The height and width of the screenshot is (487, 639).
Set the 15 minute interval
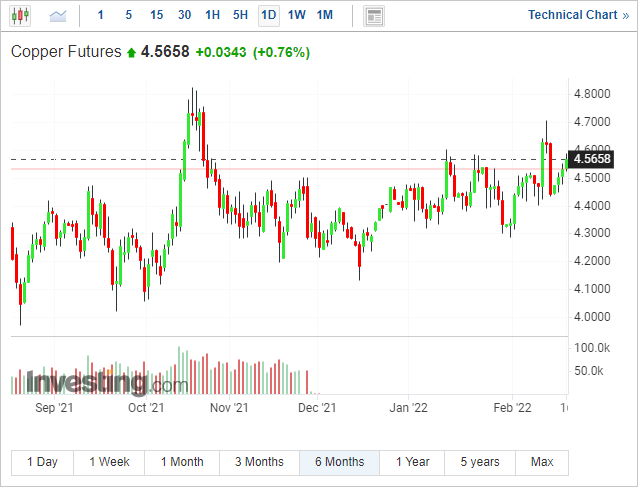(156, 15)
